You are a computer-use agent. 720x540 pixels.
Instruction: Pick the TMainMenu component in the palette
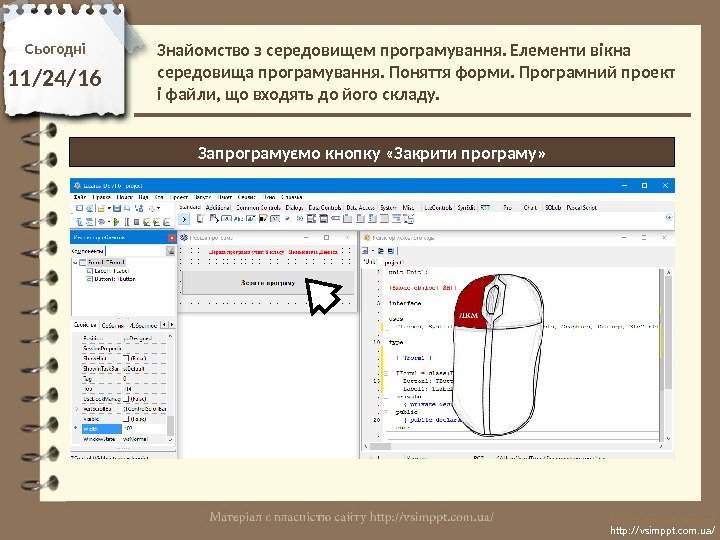[200, 219]
